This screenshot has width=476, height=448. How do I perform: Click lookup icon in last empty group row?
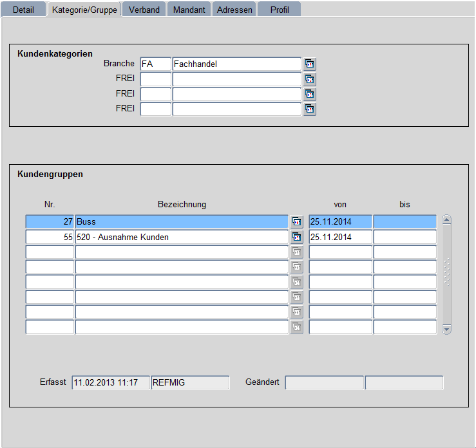pos(296,327)
